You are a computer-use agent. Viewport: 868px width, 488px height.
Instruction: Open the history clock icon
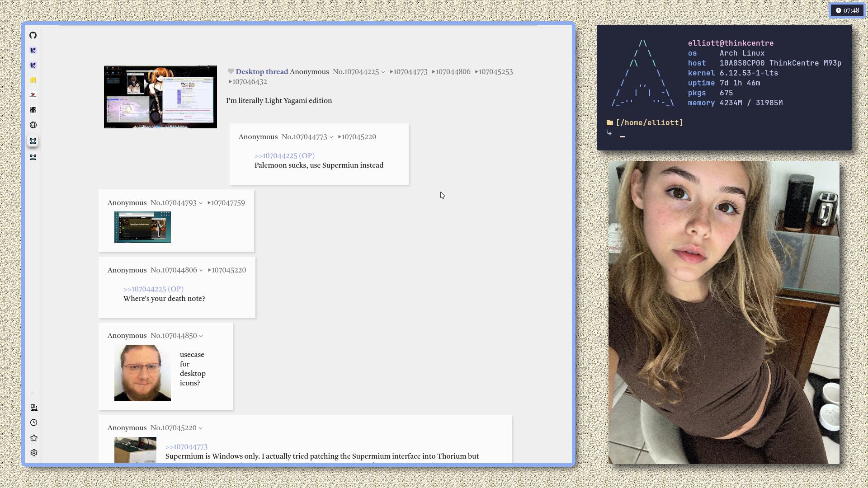pyautogui.click(x=34, y=423)
